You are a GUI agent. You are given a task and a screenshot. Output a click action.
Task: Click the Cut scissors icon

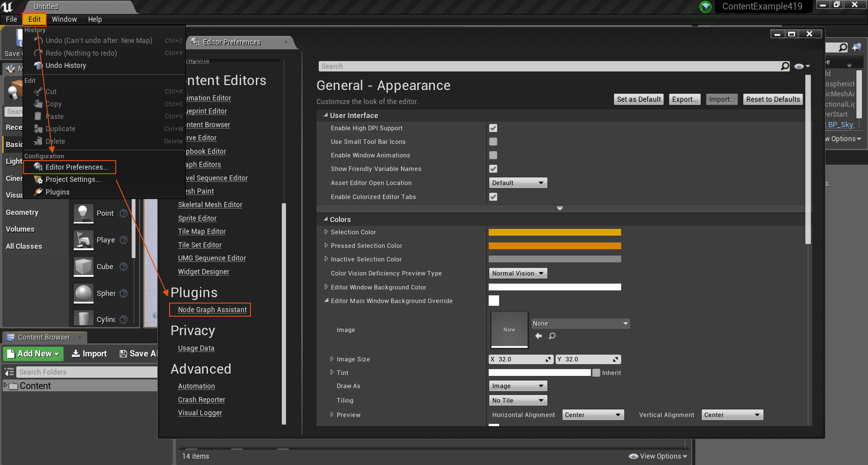click(38, 91)
